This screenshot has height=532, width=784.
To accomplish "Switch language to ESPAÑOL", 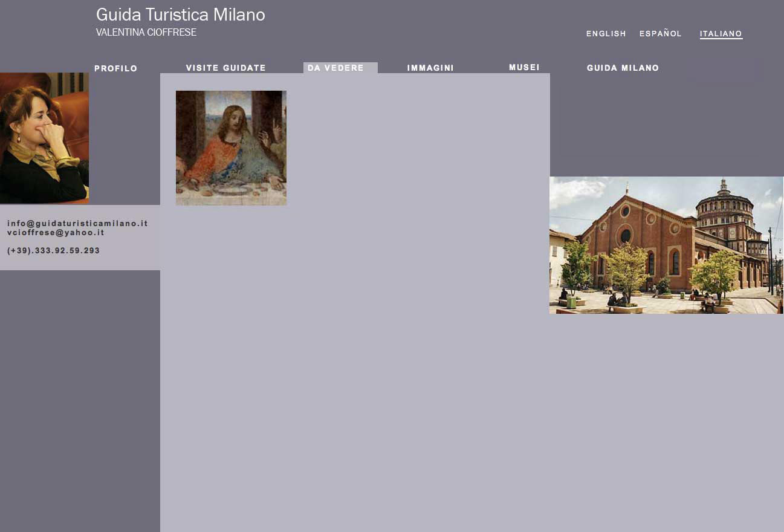I will click(x=661, y=33).
